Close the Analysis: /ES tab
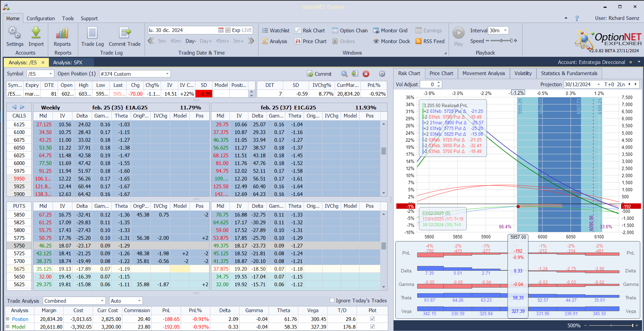 [x=43, y=63]
